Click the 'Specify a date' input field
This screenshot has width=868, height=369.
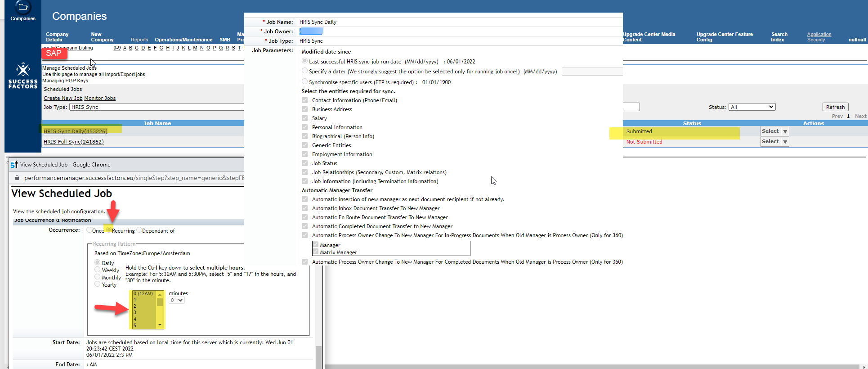[592, 72]
